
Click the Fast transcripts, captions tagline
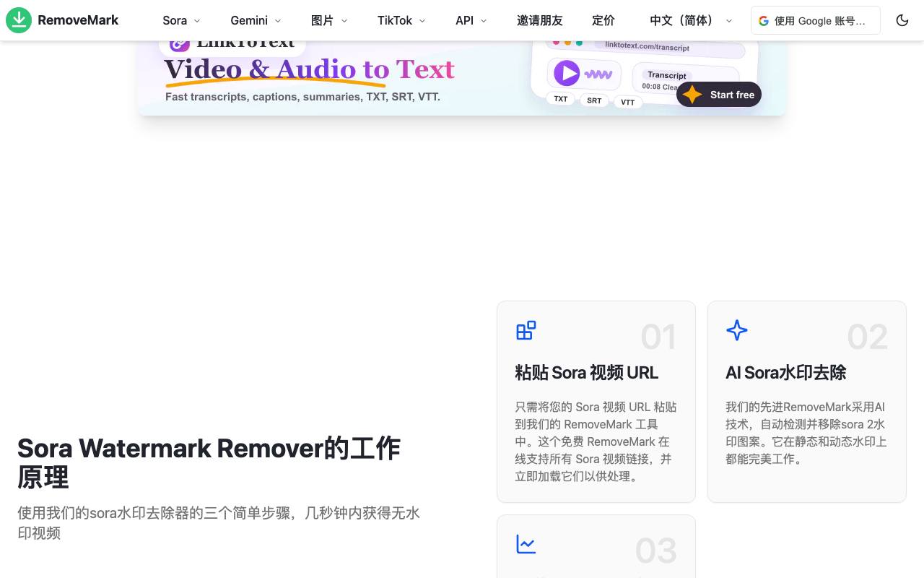click(302, 97)
